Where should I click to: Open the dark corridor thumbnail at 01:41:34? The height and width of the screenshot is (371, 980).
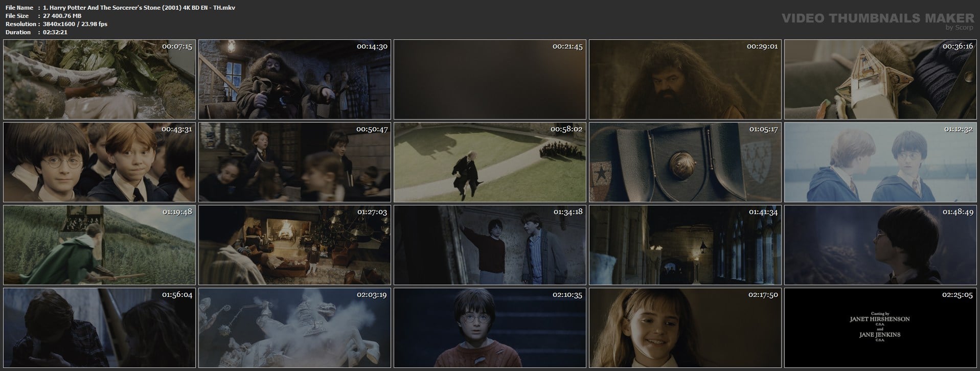[x=685, y=245]
